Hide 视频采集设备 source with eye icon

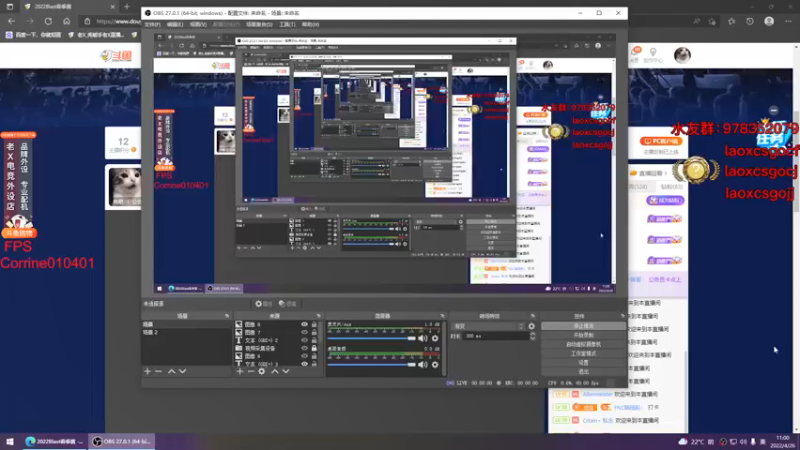pos(305,348)
